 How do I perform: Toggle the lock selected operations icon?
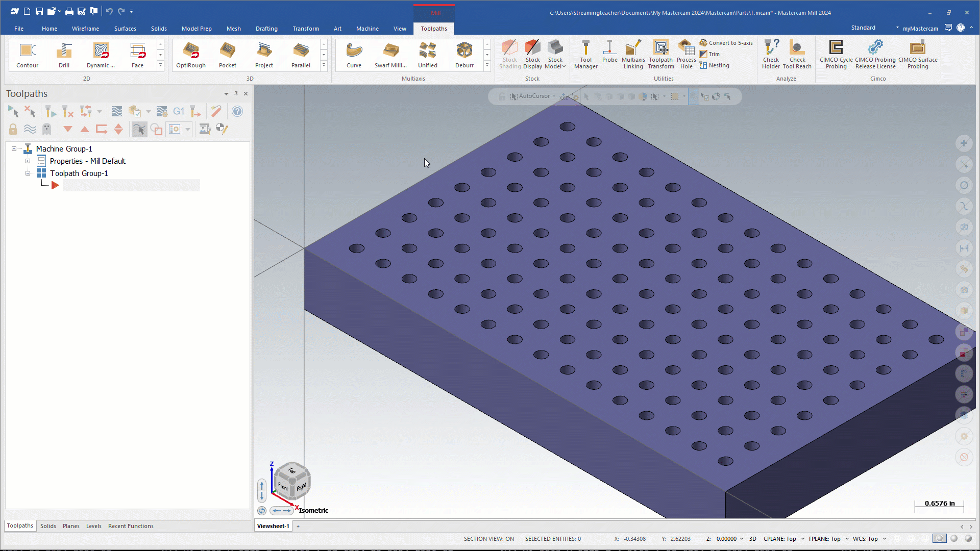coord(13,130)
